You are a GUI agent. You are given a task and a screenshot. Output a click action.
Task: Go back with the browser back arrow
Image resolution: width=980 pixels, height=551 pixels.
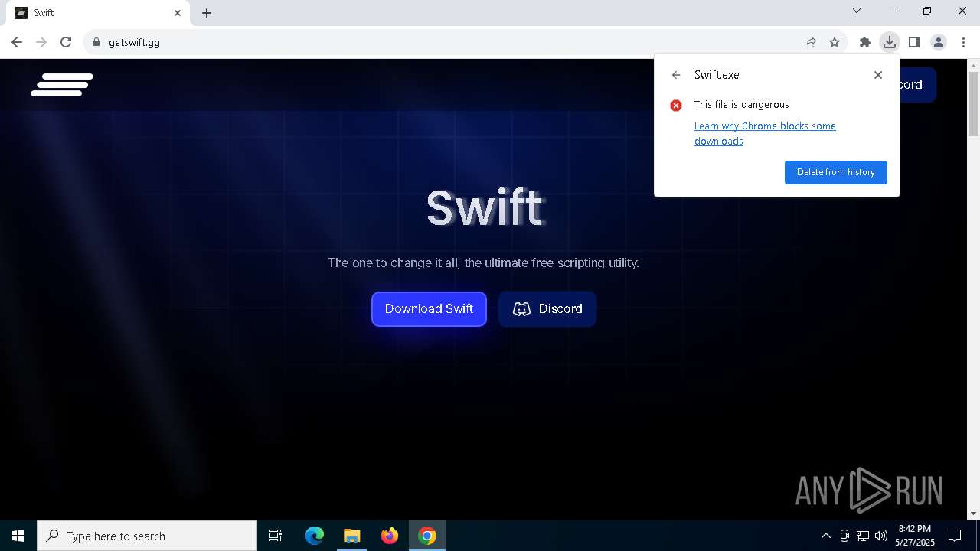[17, 42]
